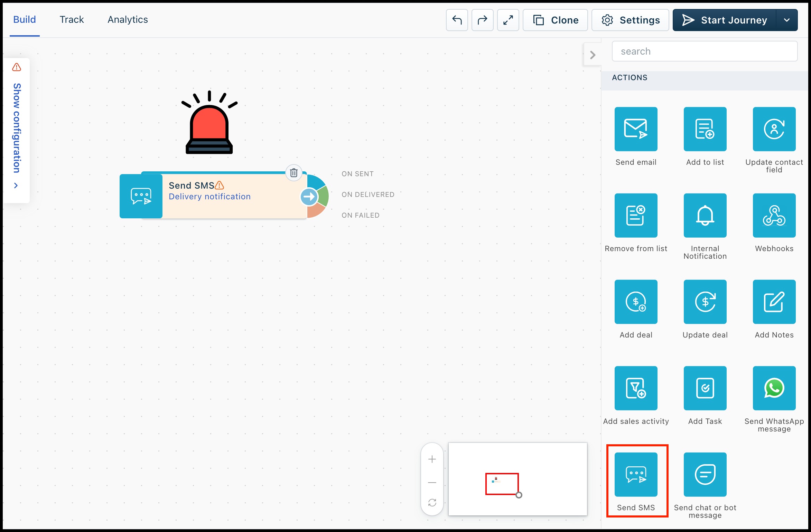
Task: Click the warning icon on Send SMS node
Action: point(220,186)
